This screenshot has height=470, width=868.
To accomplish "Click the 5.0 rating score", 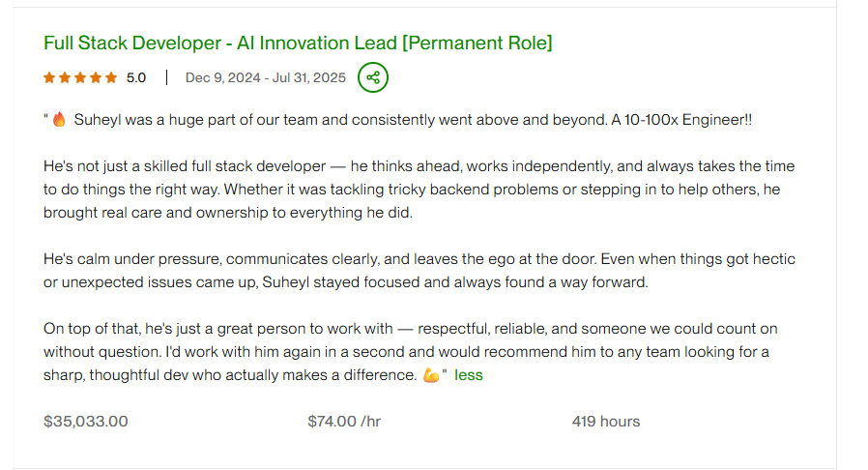I will (x=136, y=77).
